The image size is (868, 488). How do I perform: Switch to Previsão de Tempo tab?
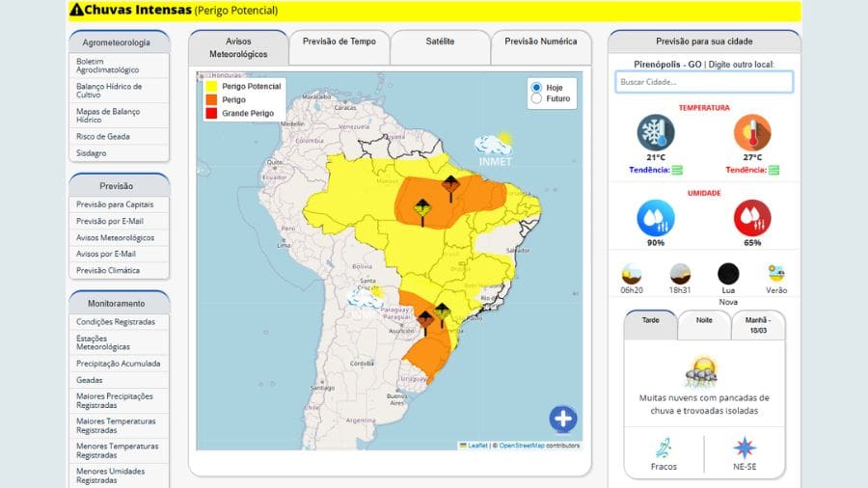[x=339, y=47]
